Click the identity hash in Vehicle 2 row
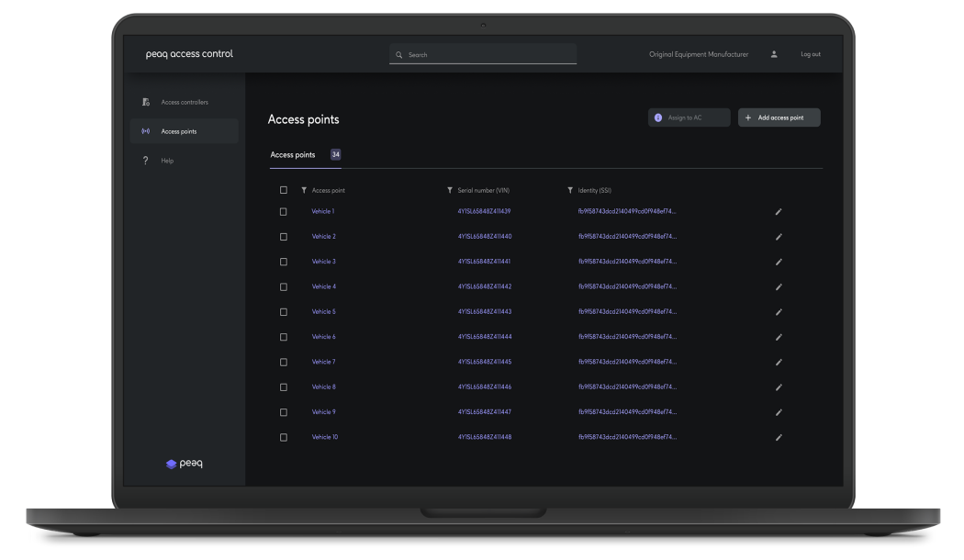 point(627,237)
